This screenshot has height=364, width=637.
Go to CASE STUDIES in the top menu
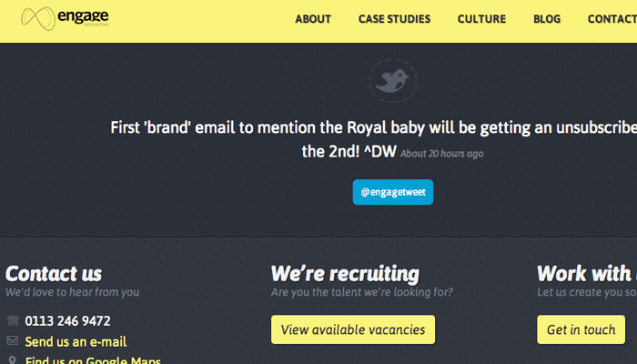(394, 19)
